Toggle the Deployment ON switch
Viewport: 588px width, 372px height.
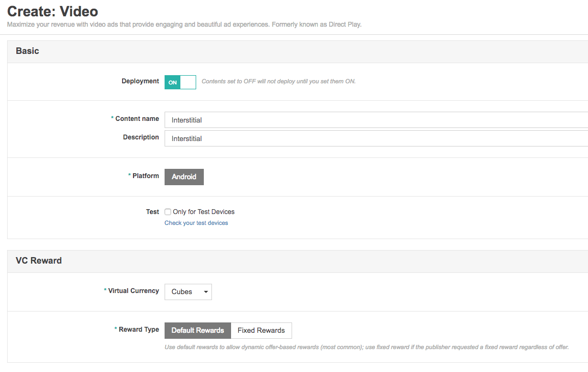[x=180, y=82]
